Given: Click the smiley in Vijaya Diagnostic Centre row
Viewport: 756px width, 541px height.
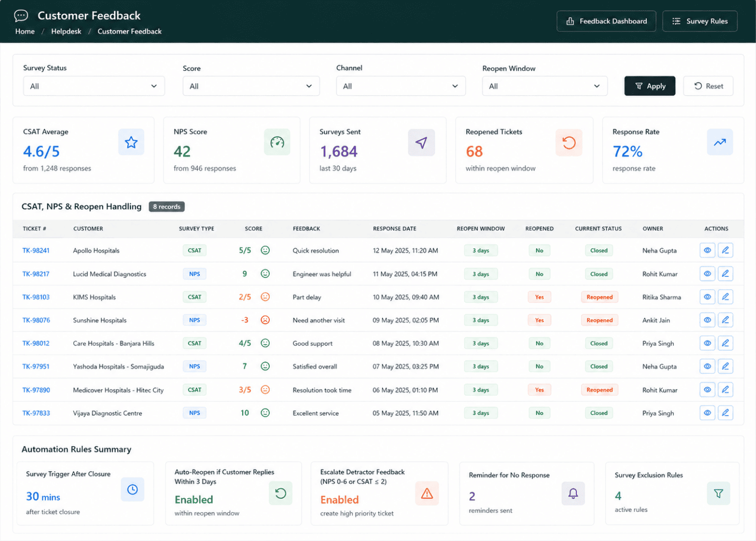Looking at the screenshot, I should click(x=265, y=413).
